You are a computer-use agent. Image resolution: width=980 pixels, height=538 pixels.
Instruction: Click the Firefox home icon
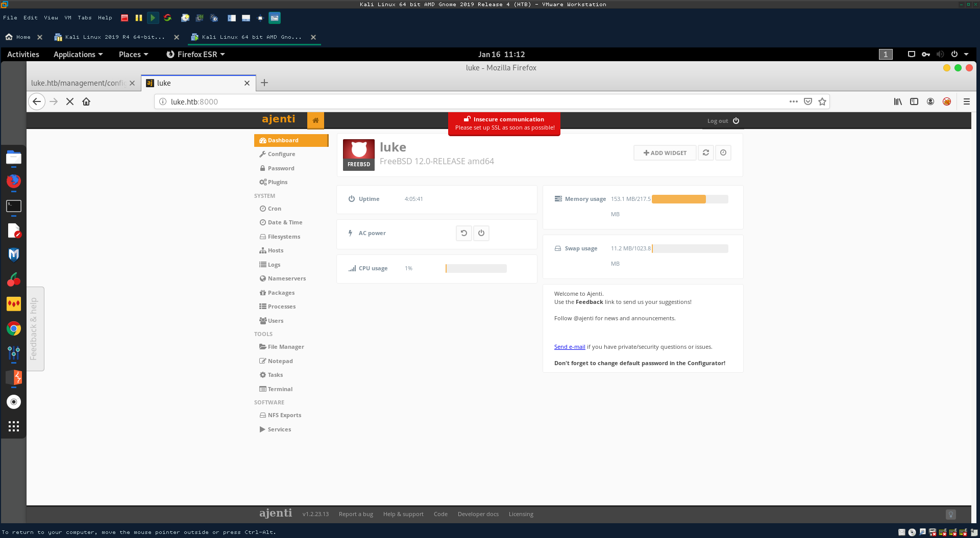86,101
